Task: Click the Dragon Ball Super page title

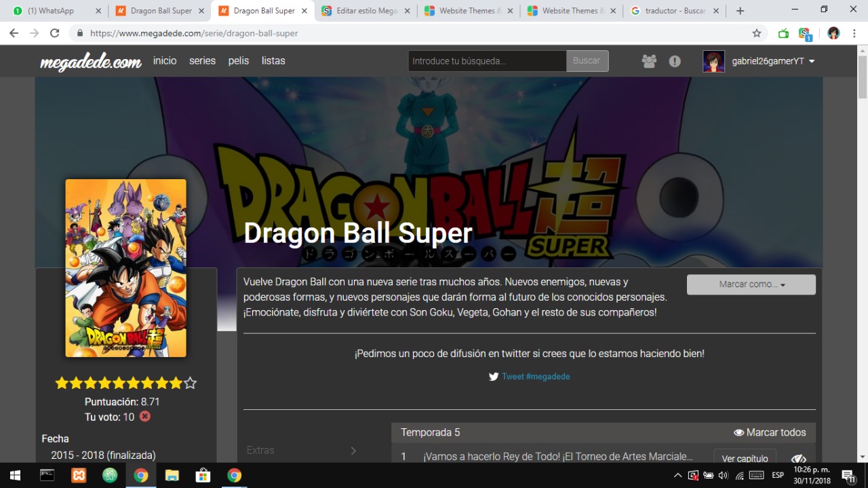Action: (358, 233)
